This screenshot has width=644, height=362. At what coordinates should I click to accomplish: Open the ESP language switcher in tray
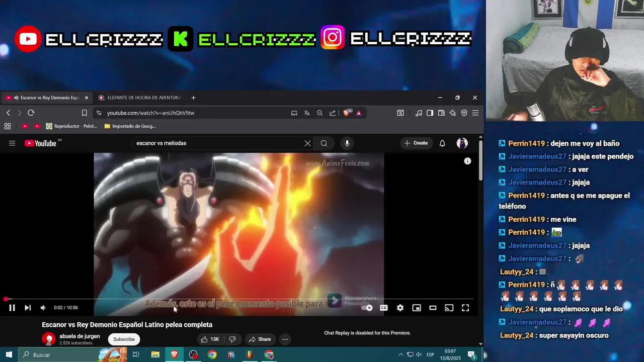430,355
